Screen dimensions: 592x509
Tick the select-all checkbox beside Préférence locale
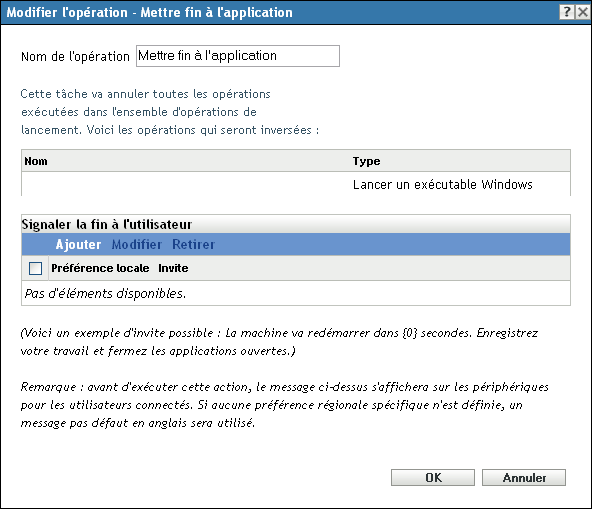[35, 268]
